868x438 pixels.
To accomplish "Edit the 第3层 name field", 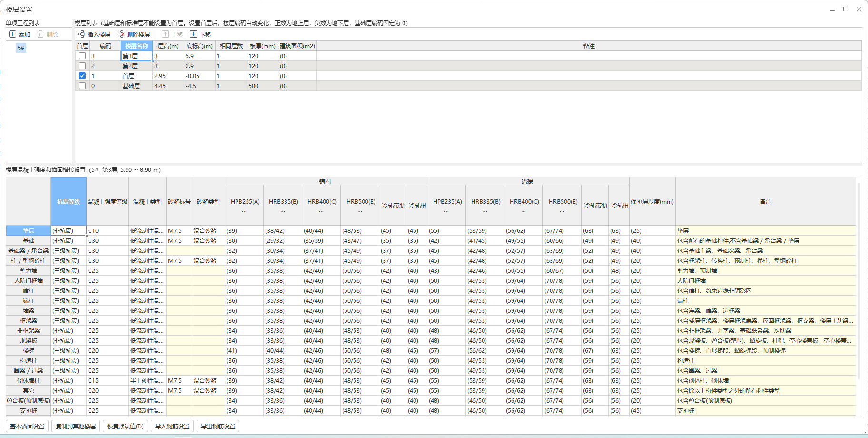I will [137, 56].
